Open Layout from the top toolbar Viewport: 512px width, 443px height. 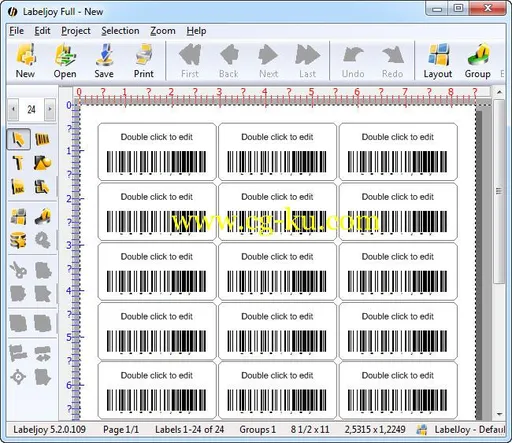(438, 61)
